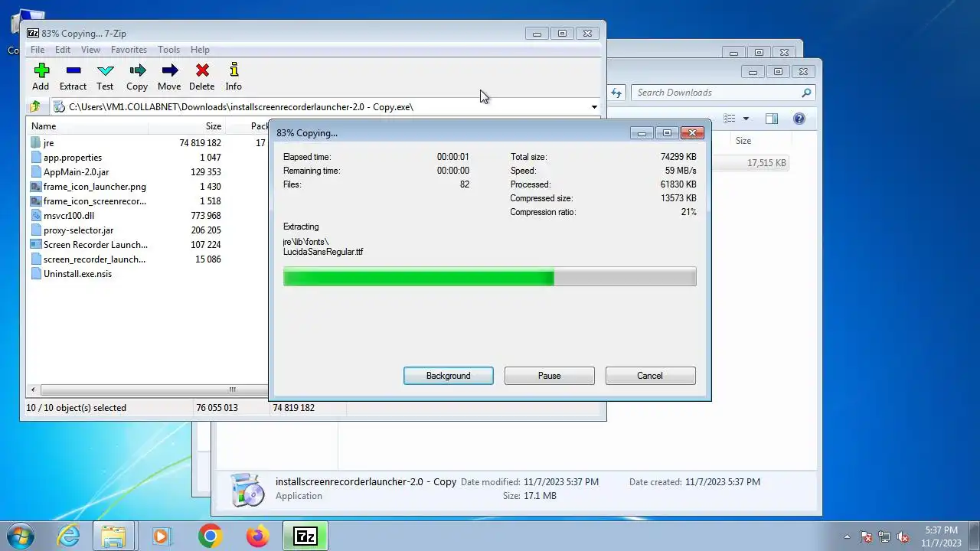The image size is (980, 551).
Task: Close the Copying progress dialog
Action: pos(692,133)
